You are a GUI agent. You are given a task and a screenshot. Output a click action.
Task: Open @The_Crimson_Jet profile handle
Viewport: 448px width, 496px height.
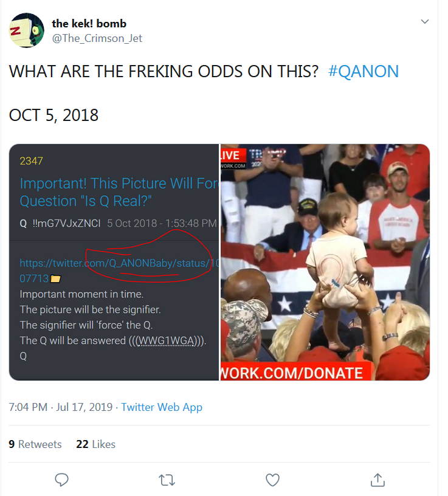pos(97,38)
